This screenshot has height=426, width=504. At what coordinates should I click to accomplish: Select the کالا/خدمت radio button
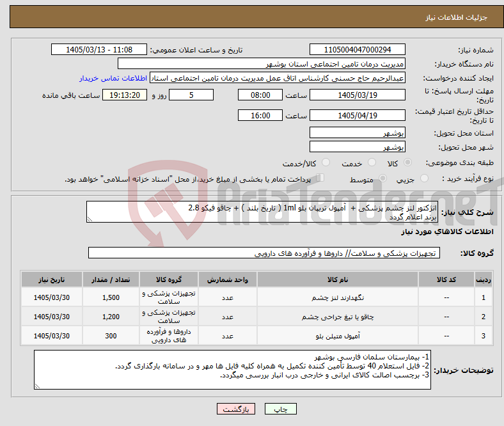point(326,162)
